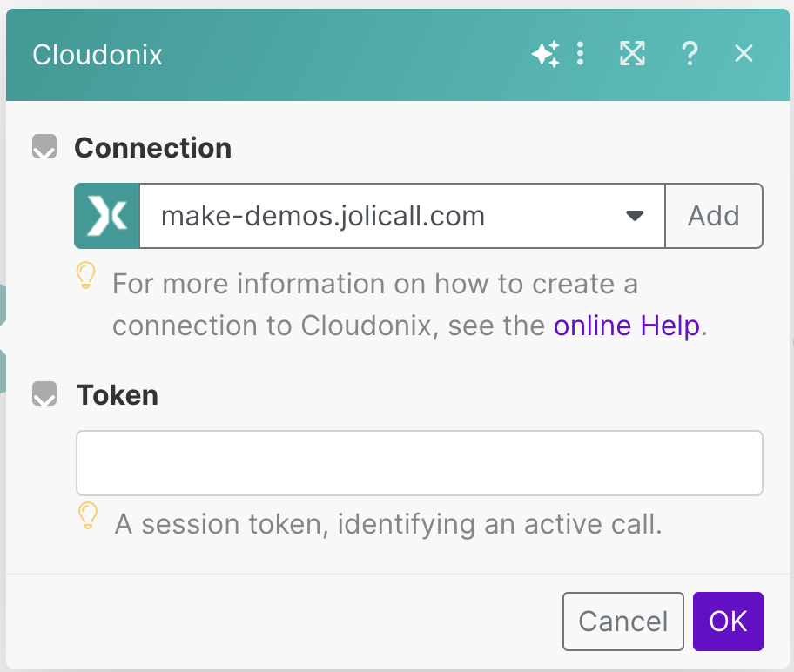Click the lightbulb hint under Connection
The height and width of the screenshot is (672, 794).
pyautogui.click(x=85, y=277)
